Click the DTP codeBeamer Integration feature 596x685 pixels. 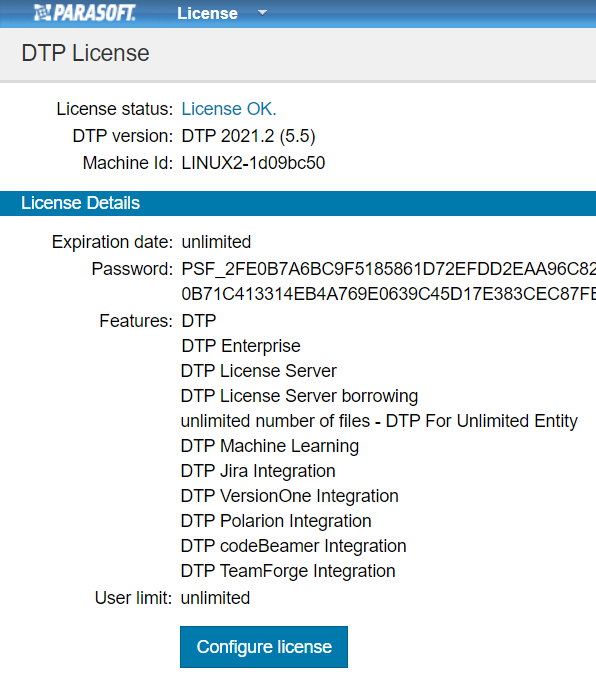click(293, 546)
